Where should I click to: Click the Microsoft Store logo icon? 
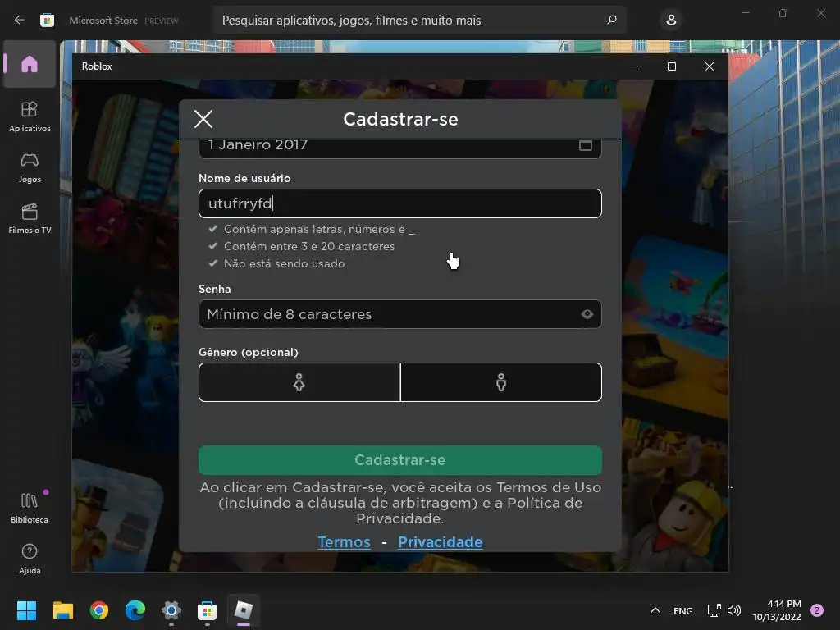point(47,21)
